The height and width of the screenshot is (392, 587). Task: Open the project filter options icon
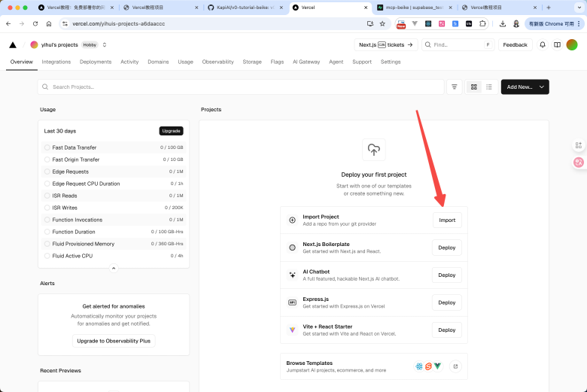(x=455, y=87)
